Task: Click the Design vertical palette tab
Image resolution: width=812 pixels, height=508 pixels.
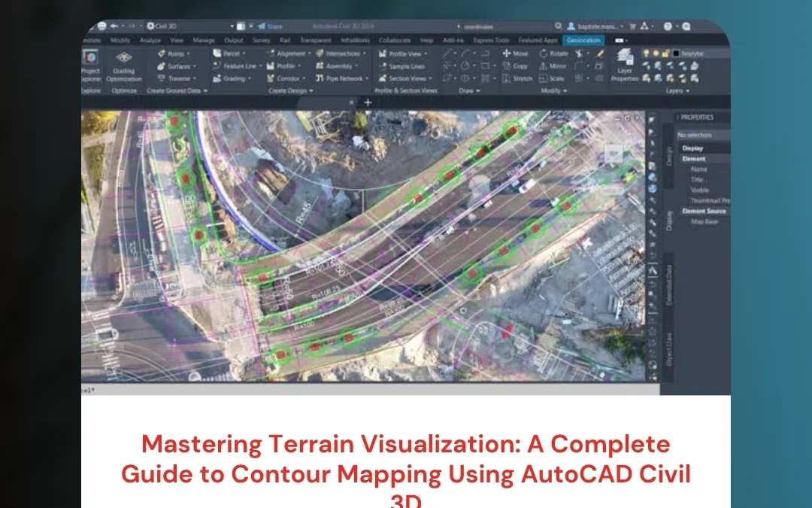Action: point(668,157)
